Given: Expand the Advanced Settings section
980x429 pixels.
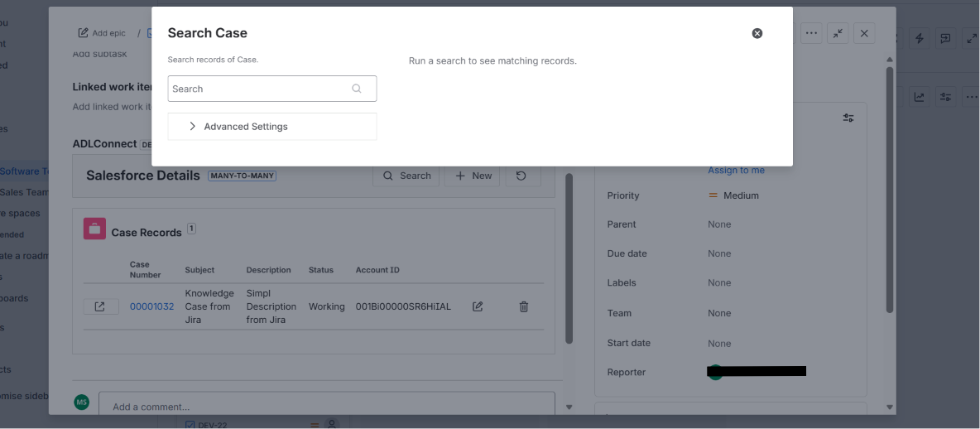Looking at the screenshot, I should [x=271, y=127].
